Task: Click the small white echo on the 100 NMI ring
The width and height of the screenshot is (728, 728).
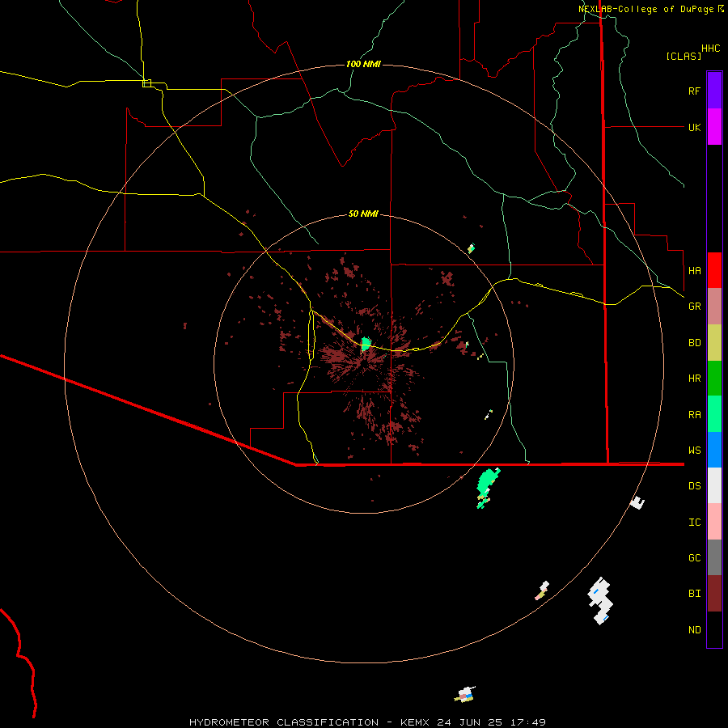Action: click(x=637, y=502)
